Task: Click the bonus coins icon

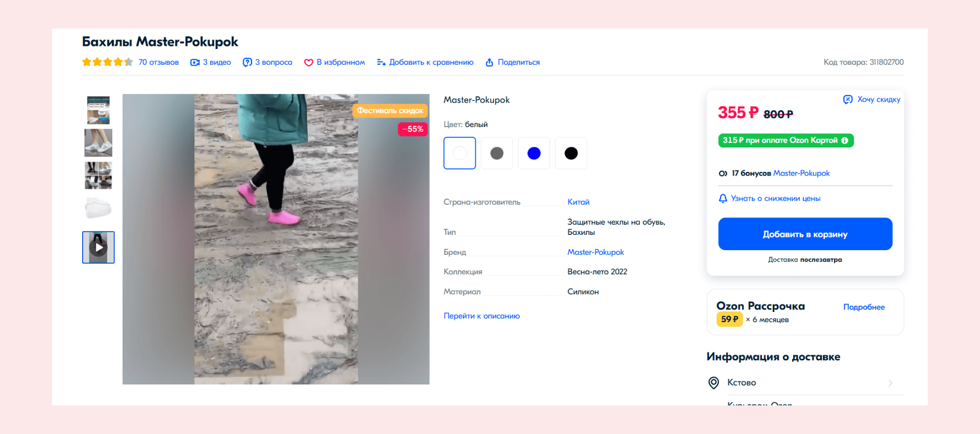Action: click(723, 174)
